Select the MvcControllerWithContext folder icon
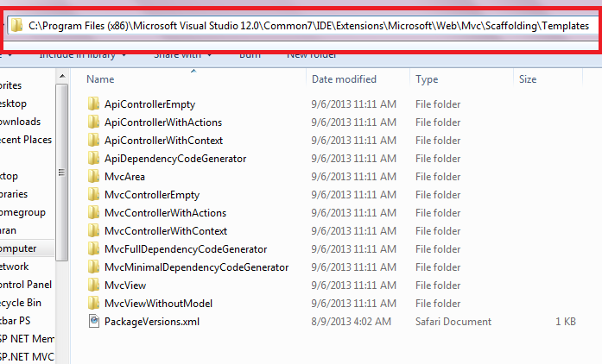Viewport: 602px width, 364px height. click(x=93, y=230)
